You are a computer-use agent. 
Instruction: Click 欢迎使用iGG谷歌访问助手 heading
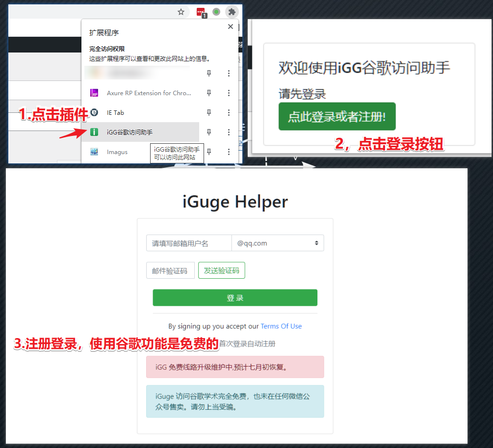(364, 68)
